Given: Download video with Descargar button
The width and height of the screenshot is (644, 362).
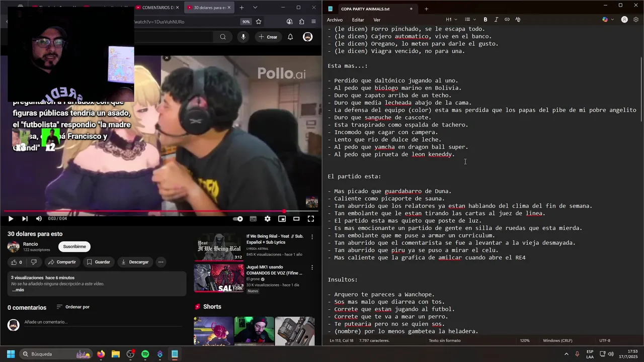Looking at the screenshot, I should pyautogui.click(x=135, y=262).
